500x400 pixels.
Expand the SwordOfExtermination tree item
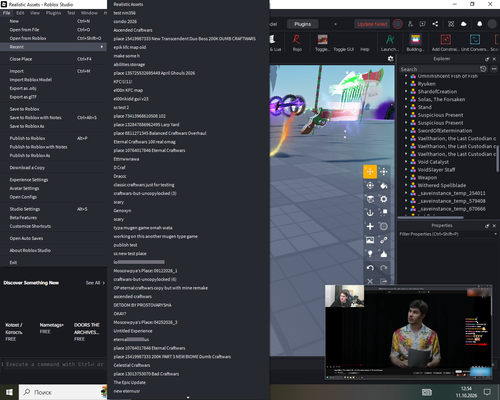point(406,131)
